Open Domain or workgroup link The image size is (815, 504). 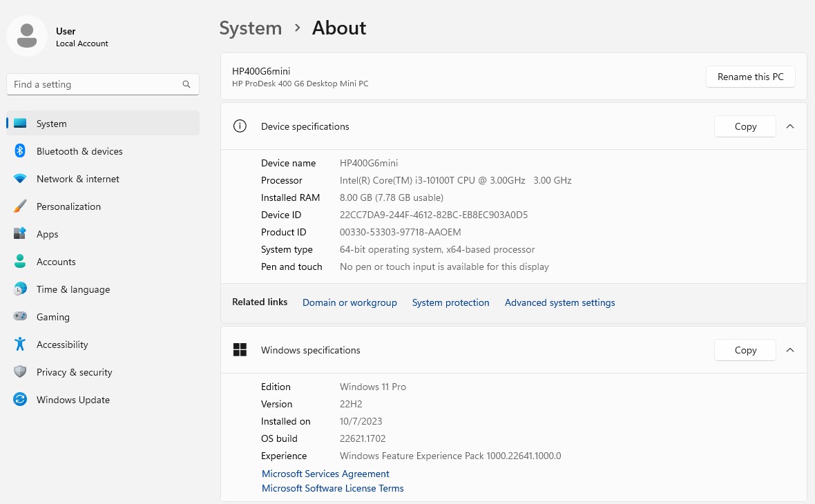point(349,302)
